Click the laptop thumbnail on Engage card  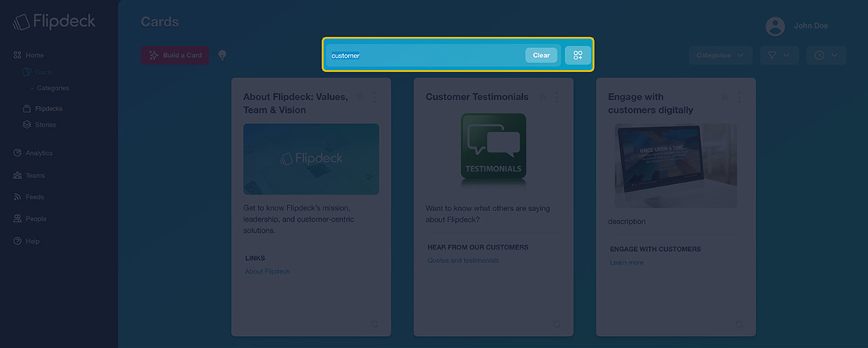click(676, 165)
